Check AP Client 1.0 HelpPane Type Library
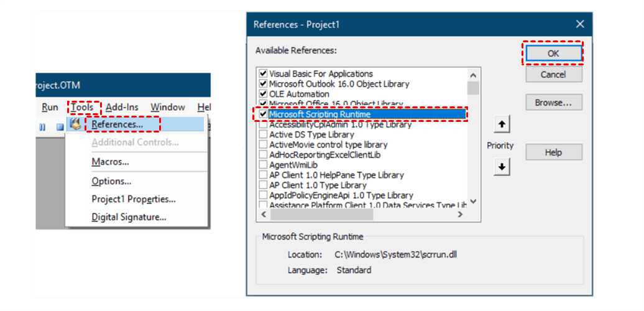 point(264,175)
